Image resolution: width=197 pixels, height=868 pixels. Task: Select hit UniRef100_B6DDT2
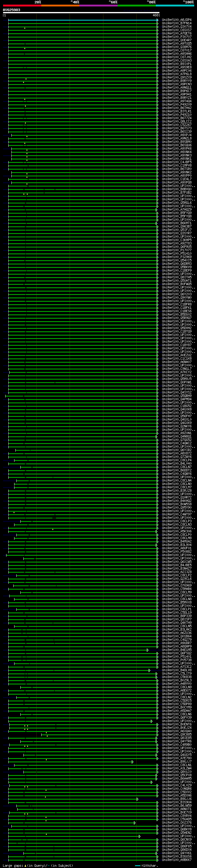[176, 470]
